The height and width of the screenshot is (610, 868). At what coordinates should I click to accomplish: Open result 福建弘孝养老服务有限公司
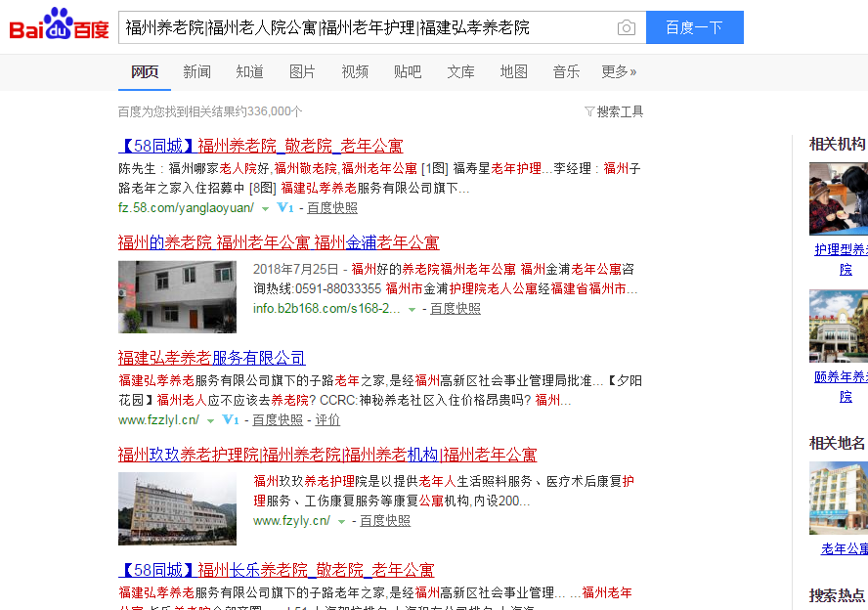[212, 358]
